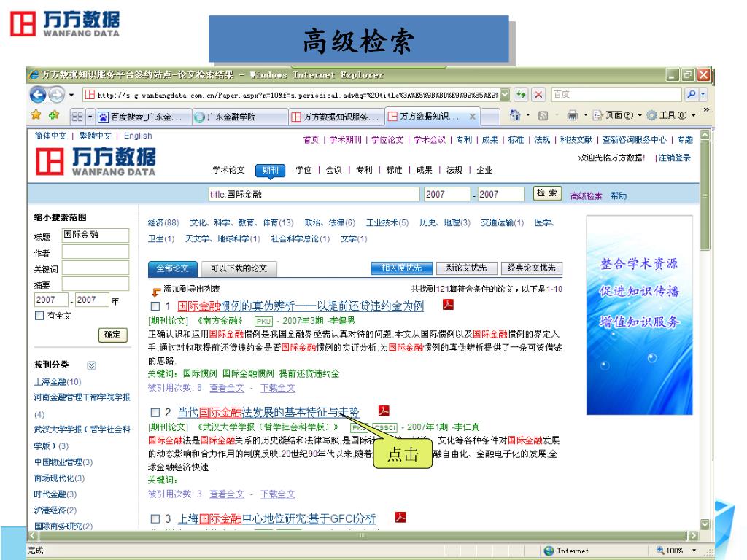Click the Wanfang Data logo on webpage
This screenshot has height=560, width=747.
click(x=96, y=161)
